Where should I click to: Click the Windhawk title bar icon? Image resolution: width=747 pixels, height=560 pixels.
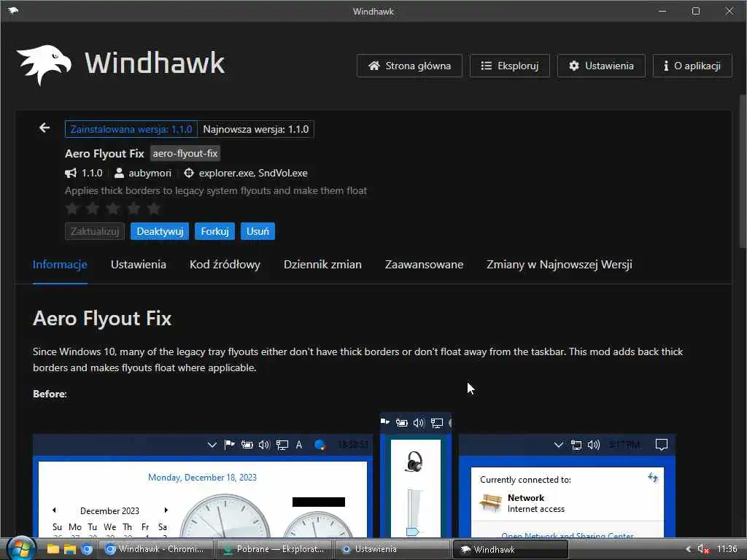13,10
